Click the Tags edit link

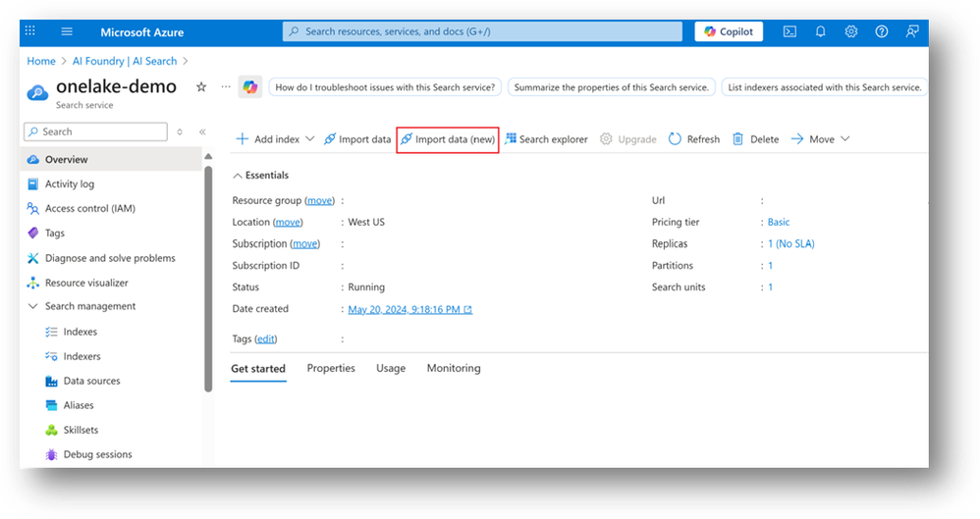click(x=266, y=339)
